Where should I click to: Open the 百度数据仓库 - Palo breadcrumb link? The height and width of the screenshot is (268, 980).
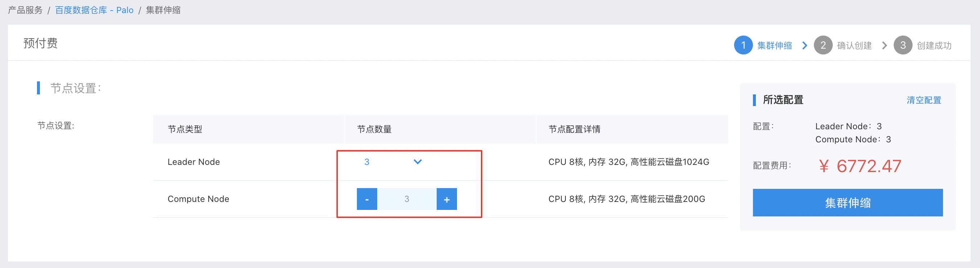94,10
